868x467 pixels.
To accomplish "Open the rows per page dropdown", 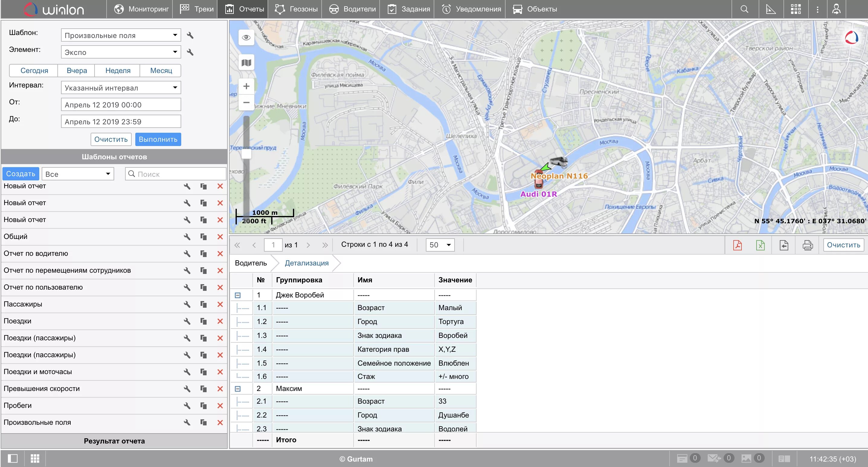I will [440, 245].
